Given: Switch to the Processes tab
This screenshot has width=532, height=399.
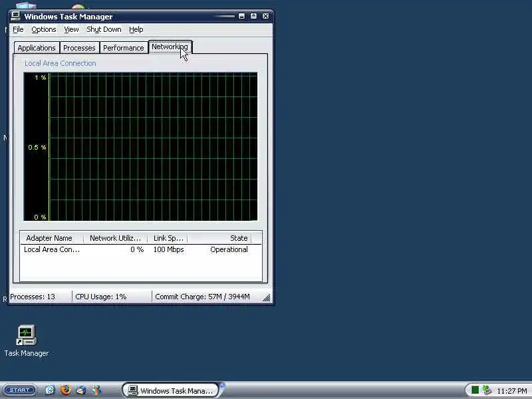Looking at the screenshot, I should pyautogui.click(x=79, y=48).
